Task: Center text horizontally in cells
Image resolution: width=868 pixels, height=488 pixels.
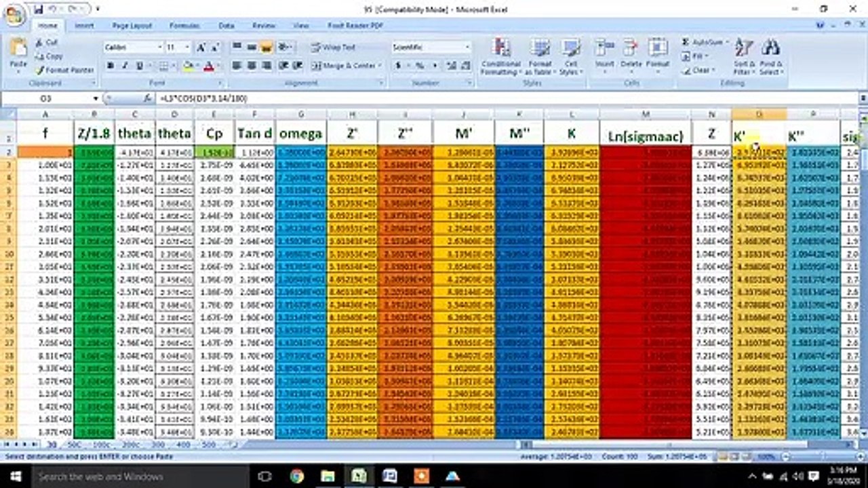Action: point(252,66)
